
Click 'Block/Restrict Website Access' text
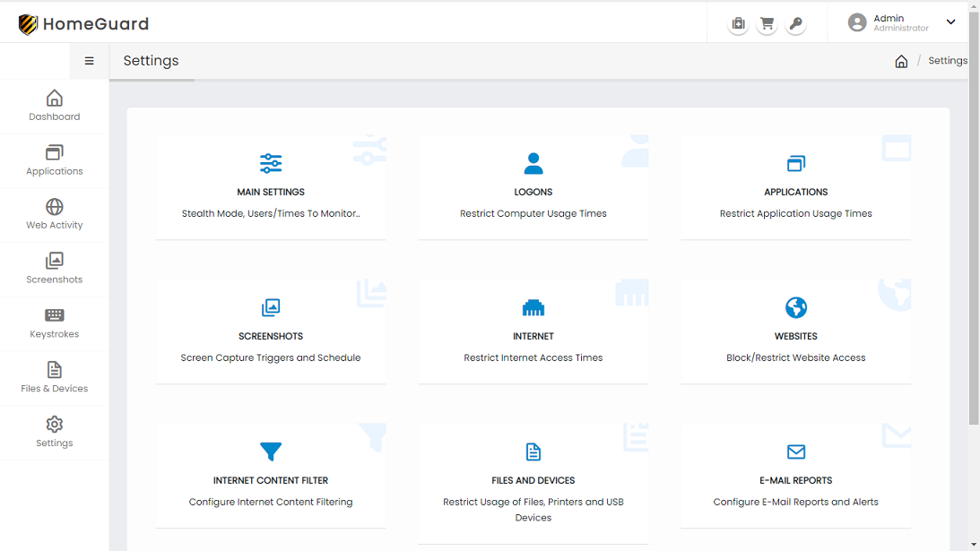point(795,358)
